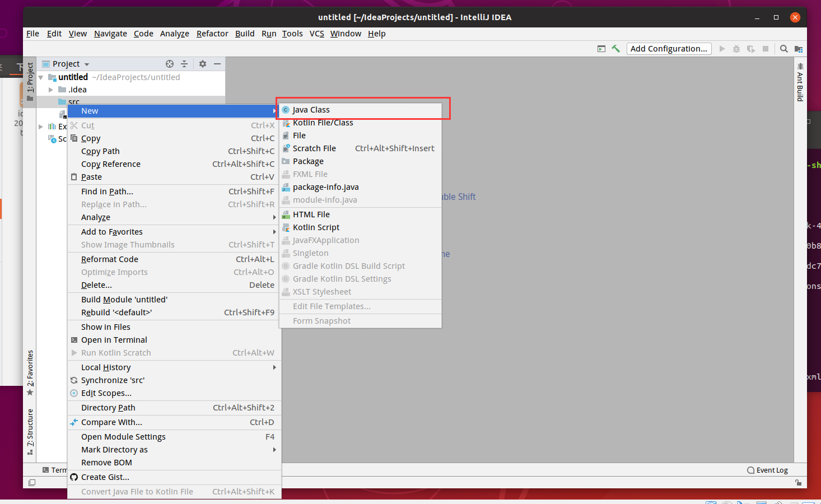Open the 2: Favorites side tab
821x504 pixels.
pyautogui.click(x=30, y=372)
